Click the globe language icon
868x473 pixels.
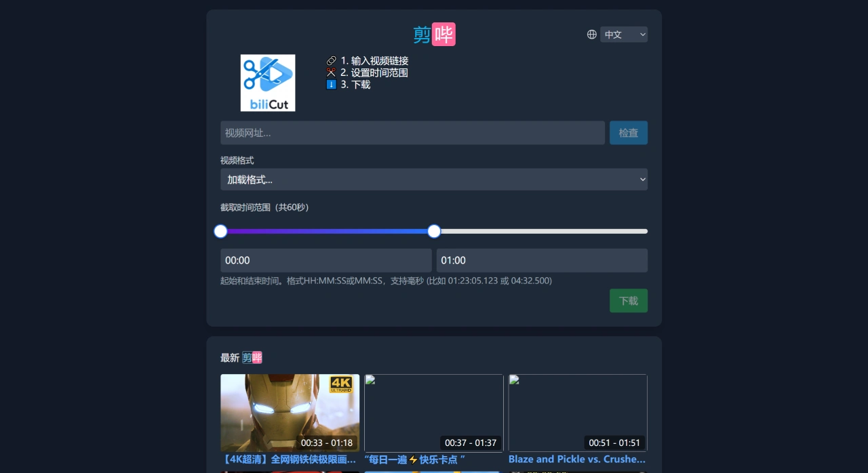[x=591, y=34]
